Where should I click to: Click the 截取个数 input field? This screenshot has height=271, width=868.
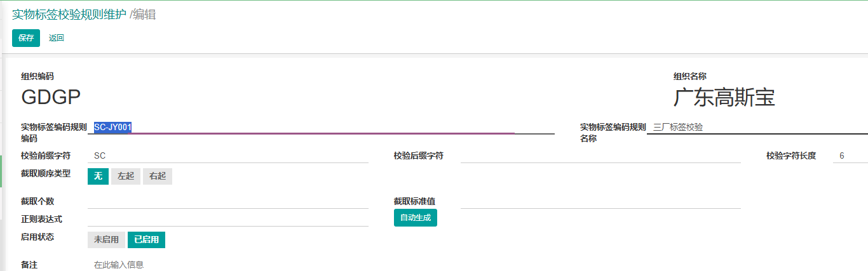[x=227, y=201]
